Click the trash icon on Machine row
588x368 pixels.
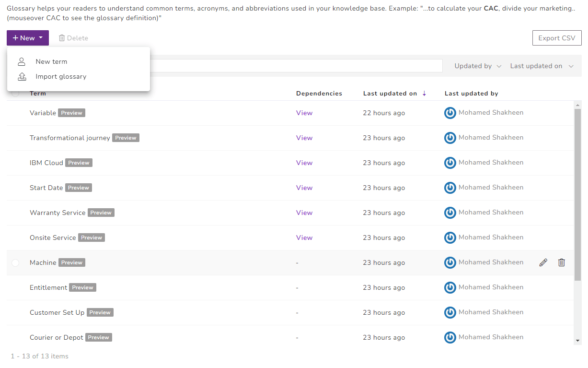tap(562, 262)
